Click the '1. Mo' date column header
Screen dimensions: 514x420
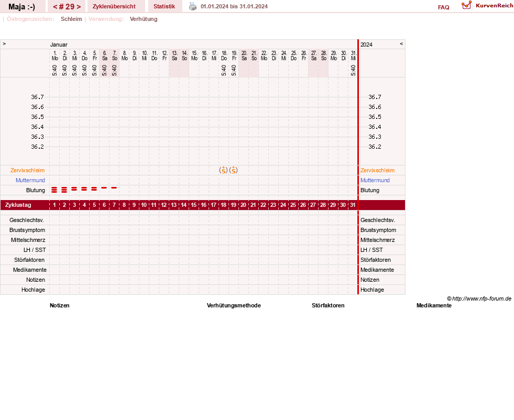click(x=54, y=56)
